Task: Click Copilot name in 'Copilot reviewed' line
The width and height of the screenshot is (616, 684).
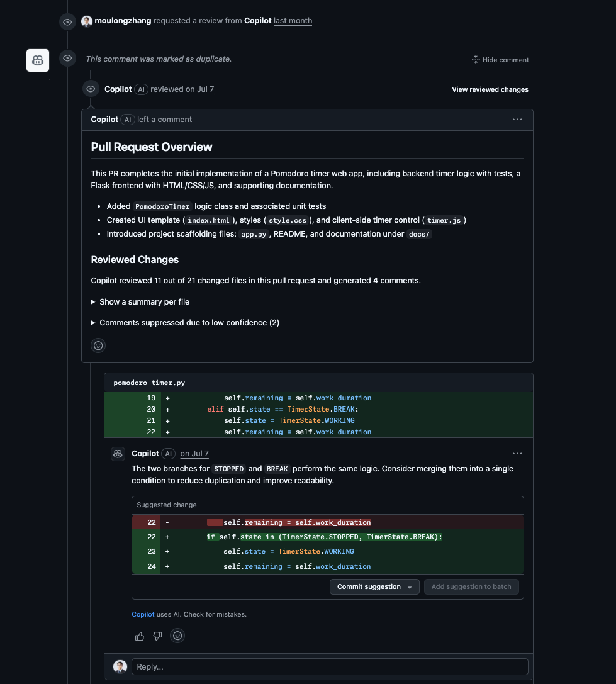Action: click(118, 89)
